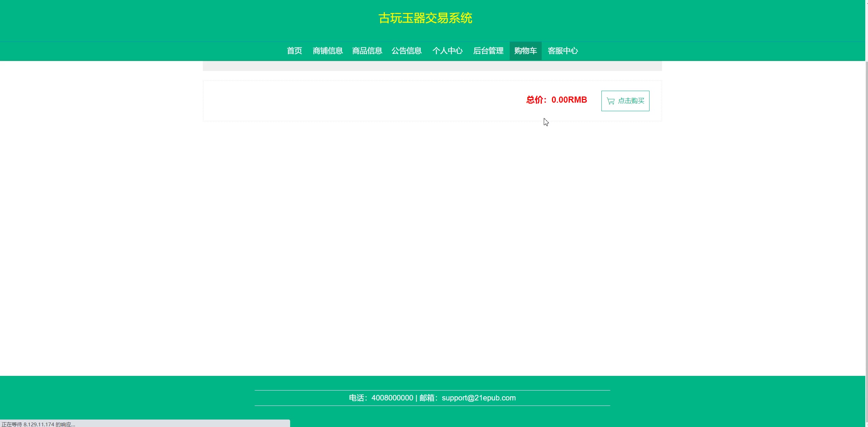The height and width of the screenshot is (427, 868).
Task: Click the 古玩玉器交易系统 site title
Action: click(425, 18)
